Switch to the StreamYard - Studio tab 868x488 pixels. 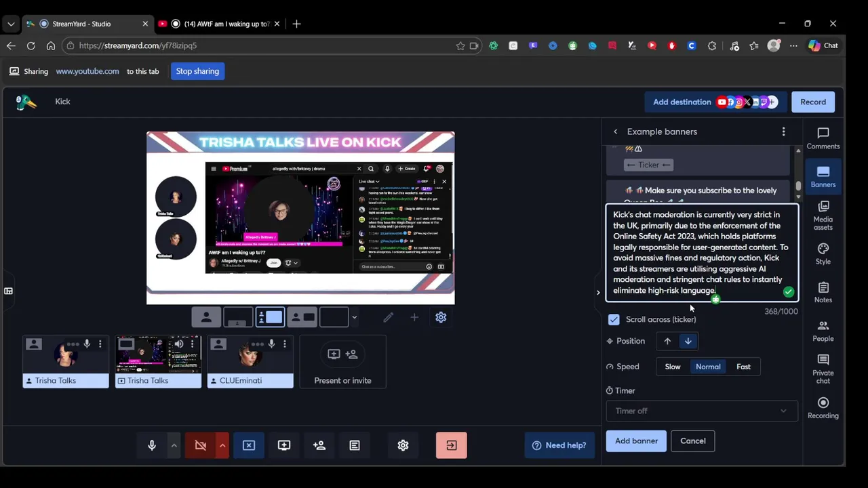[88, 24]
